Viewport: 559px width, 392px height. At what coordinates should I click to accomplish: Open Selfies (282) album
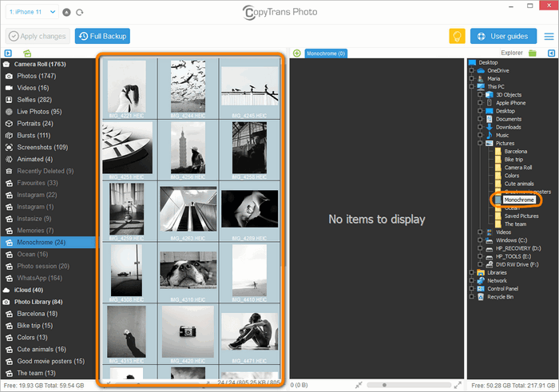pos(34,100)
